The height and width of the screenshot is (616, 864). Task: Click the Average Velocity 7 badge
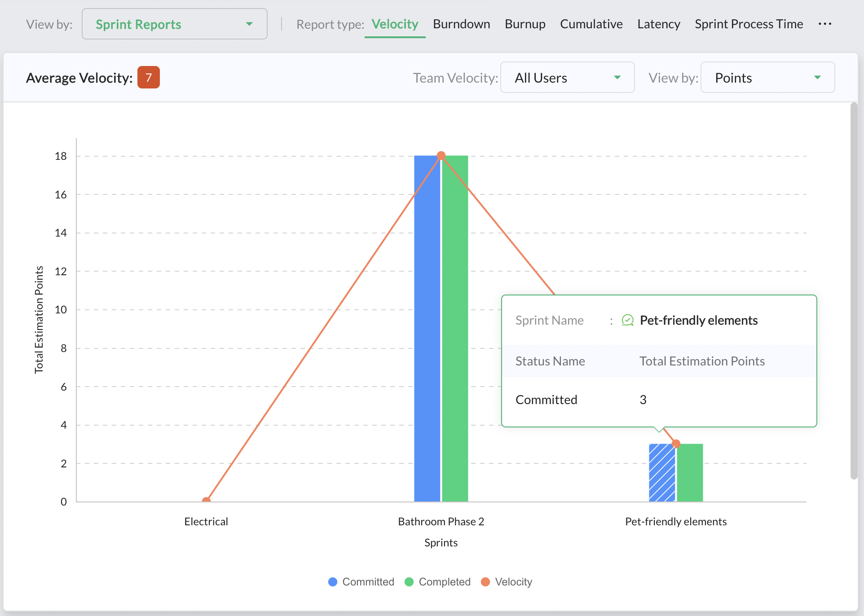coord(148,77)
